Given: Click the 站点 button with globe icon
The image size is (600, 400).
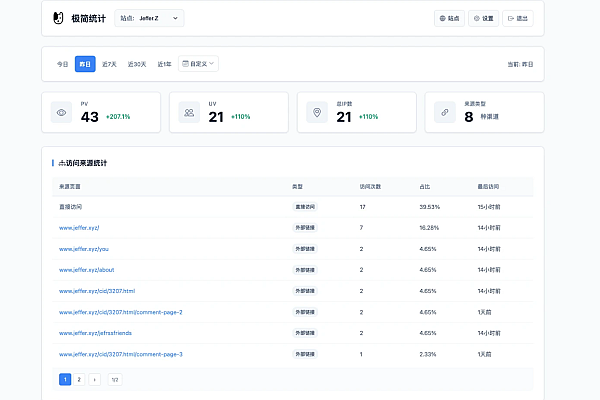Looking at the screenshot, I should [x=449, y=18].
